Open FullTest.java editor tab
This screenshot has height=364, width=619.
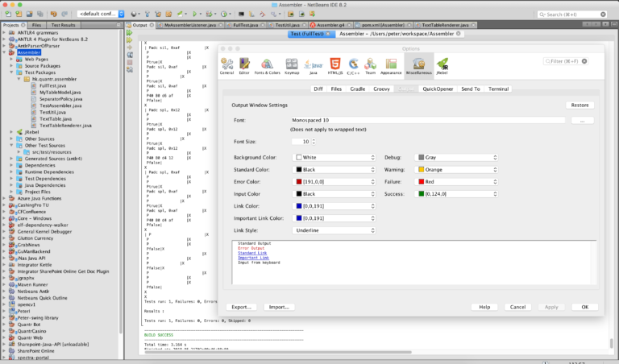point(246,25)
